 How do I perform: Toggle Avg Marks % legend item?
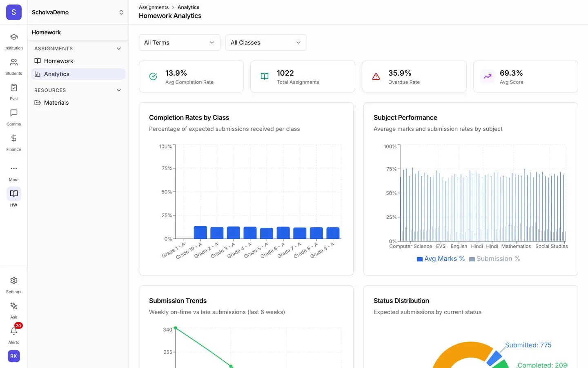tap(441, 259)
